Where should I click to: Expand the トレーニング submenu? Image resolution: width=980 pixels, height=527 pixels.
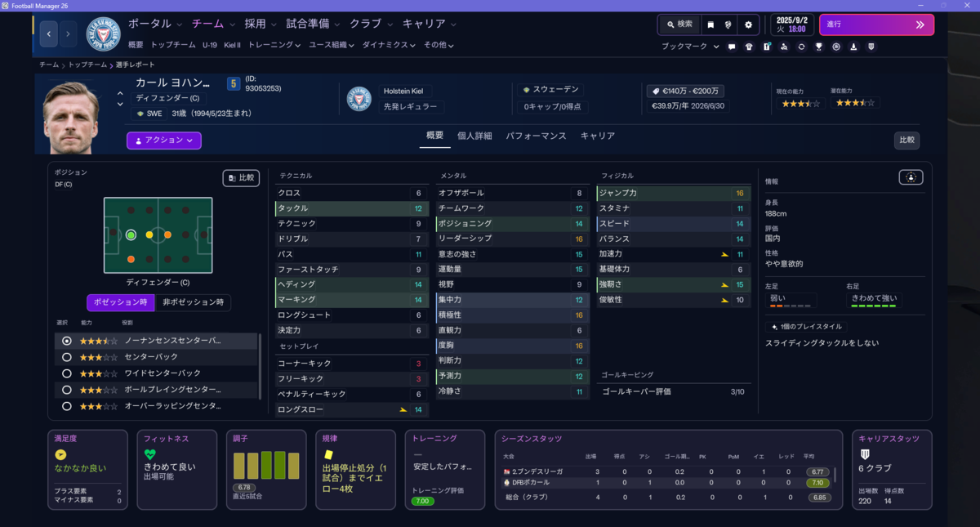(274, 45)
